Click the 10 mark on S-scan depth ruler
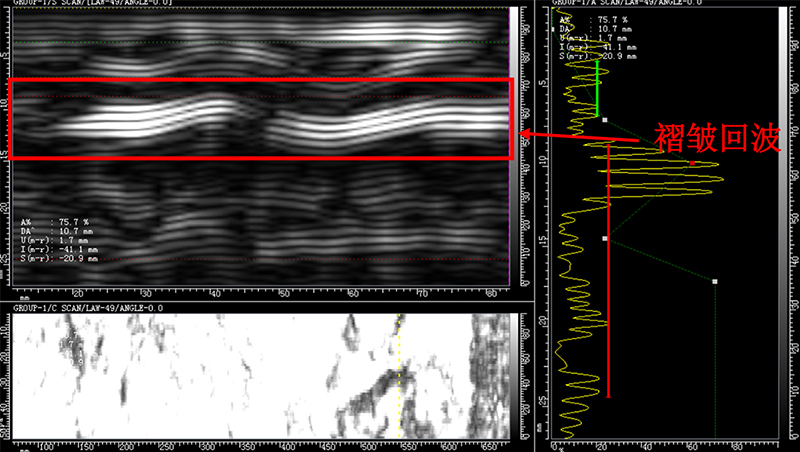 4,103
